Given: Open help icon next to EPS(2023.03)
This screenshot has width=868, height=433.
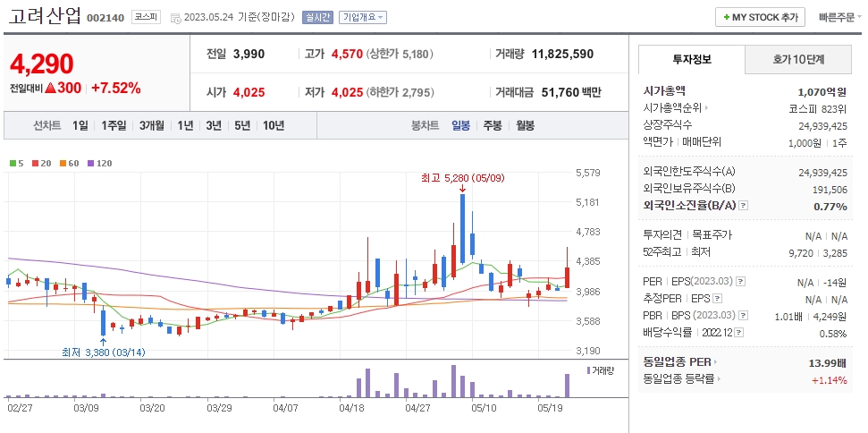Looking at the screenshot, I should 741,282.
